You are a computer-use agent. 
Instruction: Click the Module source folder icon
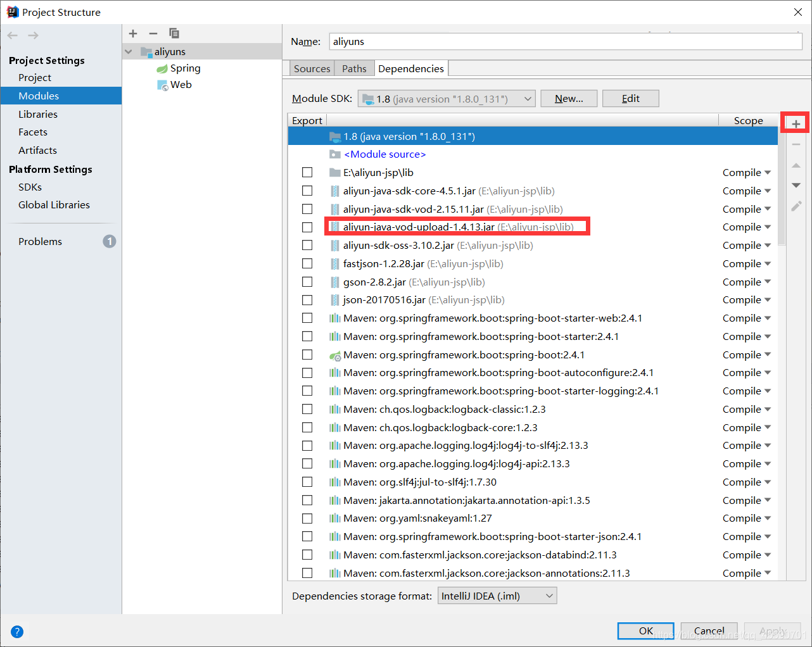point(335,154)
